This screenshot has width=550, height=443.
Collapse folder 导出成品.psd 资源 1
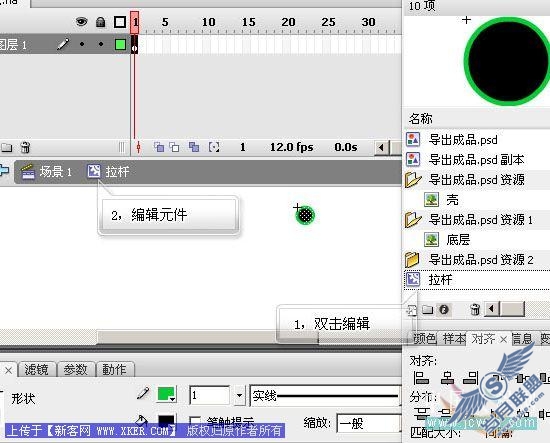[413, 220]
